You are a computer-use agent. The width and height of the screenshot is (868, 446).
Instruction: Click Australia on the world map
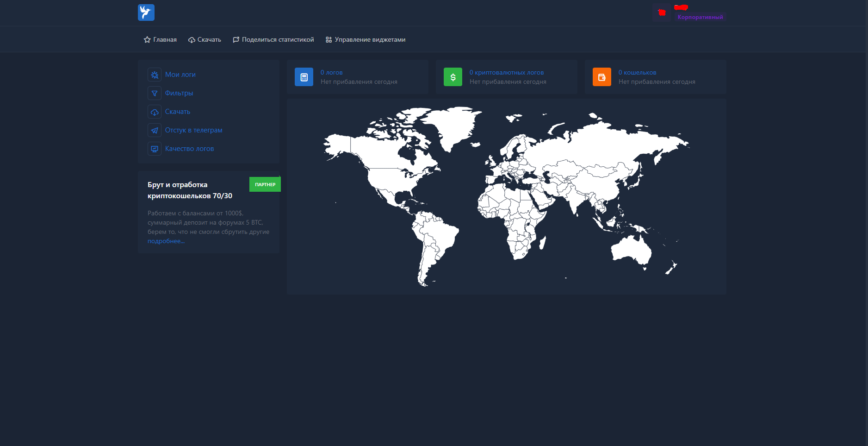pos(631,251)
